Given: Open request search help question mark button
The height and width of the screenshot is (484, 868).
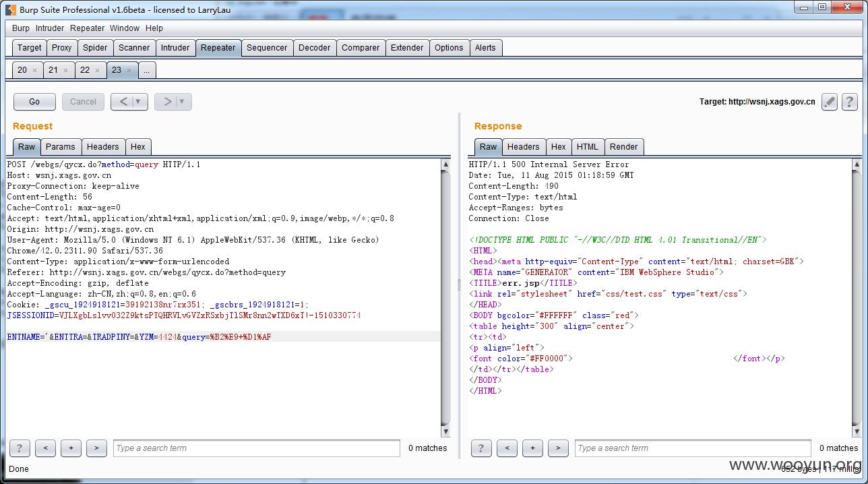Looking at the screenshot, I should (20, 448).
